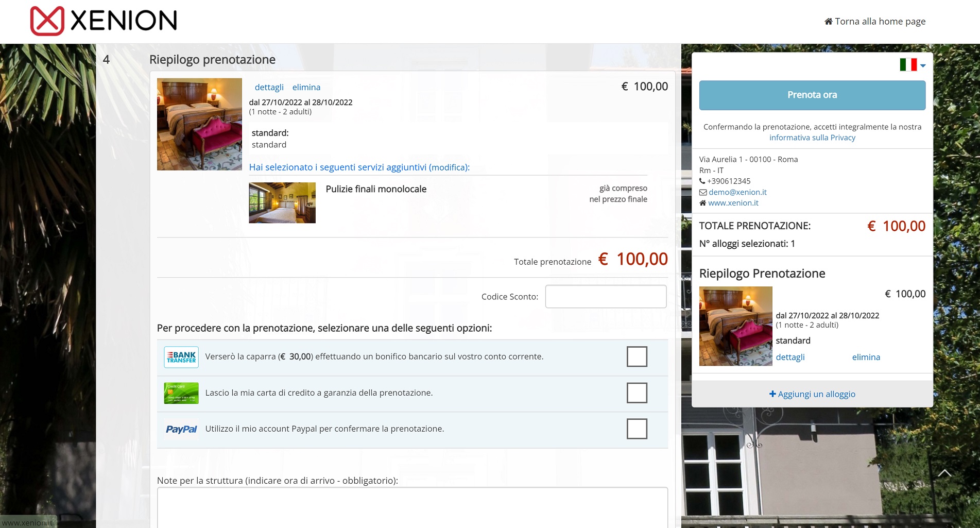Click the scroll-to-top chevron arrow
The image size is (980, 528).
[944, 473]
